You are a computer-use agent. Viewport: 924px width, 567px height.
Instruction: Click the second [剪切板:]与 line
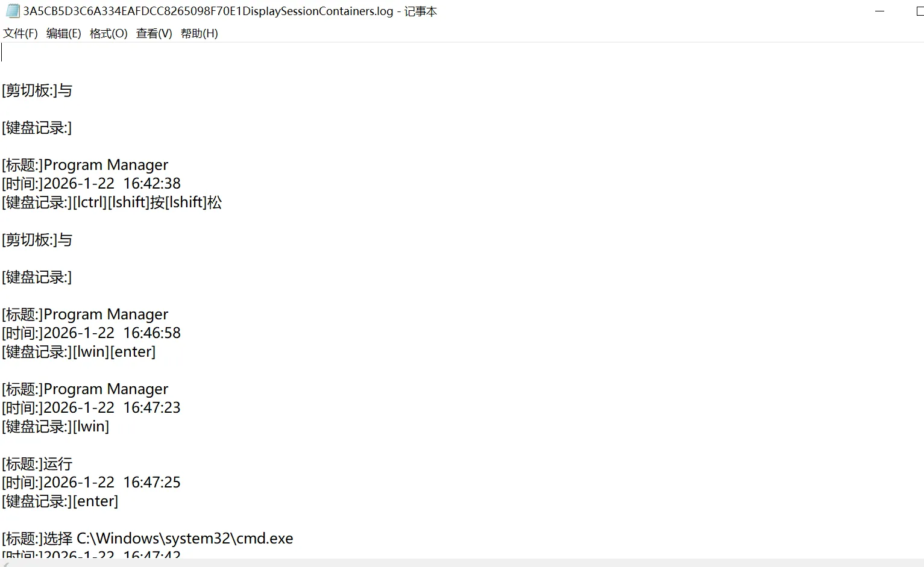(36, 240)
